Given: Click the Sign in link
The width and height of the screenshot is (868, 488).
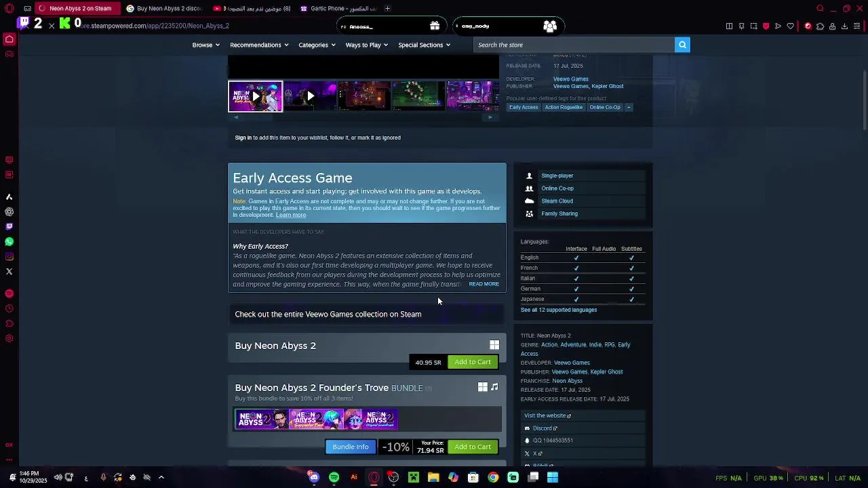Looking at the screenshot, I should click(243, 138).
